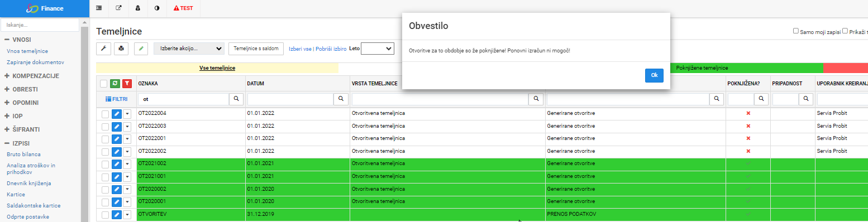Toggle the sidebar menu icon in top bar
868x222 pixels.
point(99,8)
